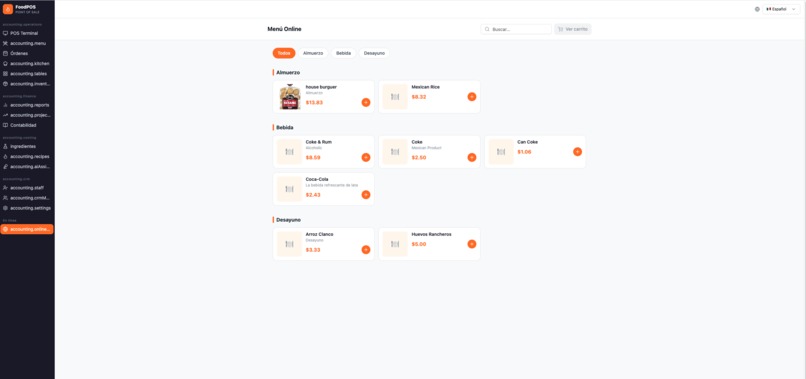Open accounting.tables sidebar item

click(x=27, y=74)
